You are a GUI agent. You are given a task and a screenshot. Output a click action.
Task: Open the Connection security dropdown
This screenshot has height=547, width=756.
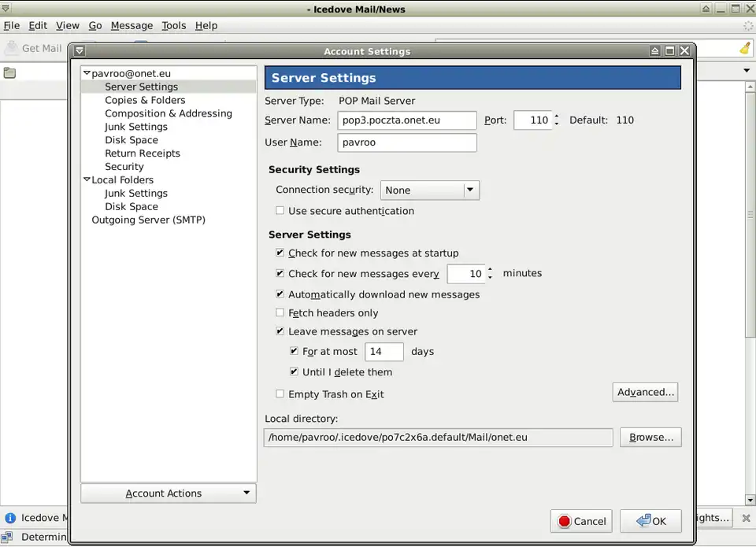pos(430,190)
